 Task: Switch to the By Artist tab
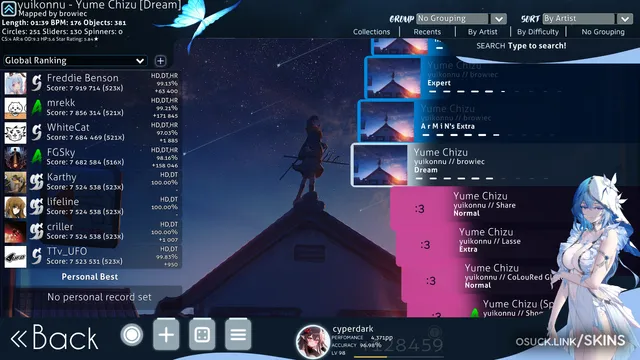482,32
